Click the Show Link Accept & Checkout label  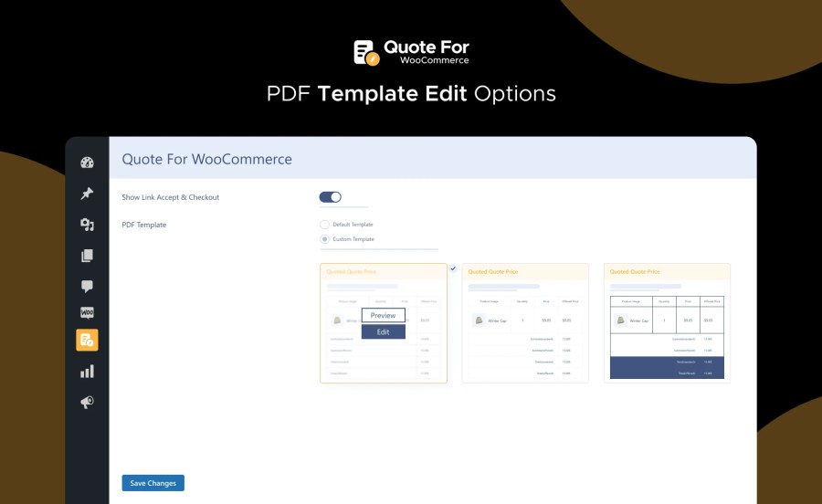click(x=171, y=197)
